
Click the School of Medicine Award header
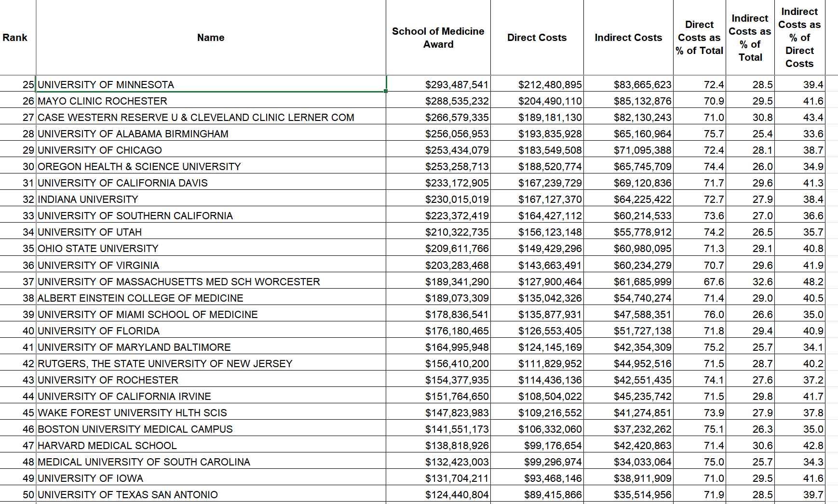coord(438,38)
